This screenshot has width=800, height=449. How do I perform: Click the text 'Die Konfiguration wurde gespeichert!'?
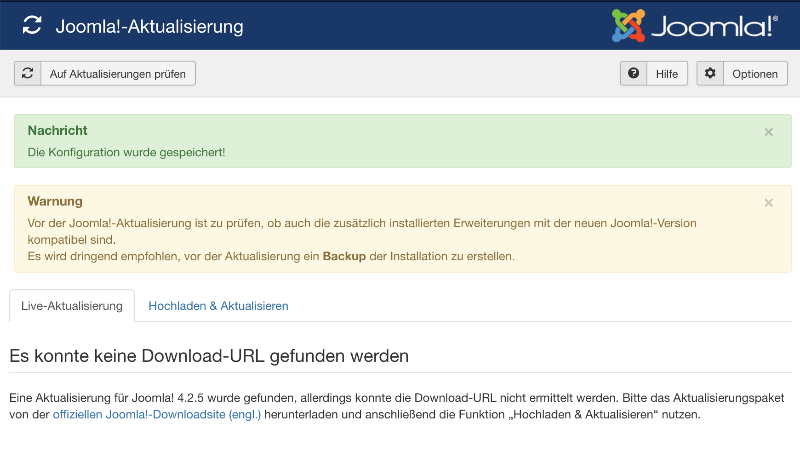coord(126,152)
